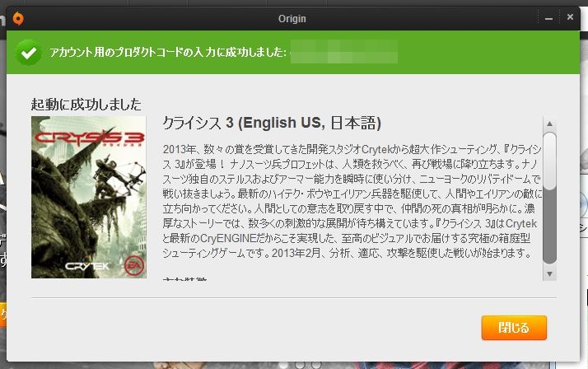Click the message アカウント用のプロダクトコードの入力に成功しました

pyautogui.click(x=168, y=52)
